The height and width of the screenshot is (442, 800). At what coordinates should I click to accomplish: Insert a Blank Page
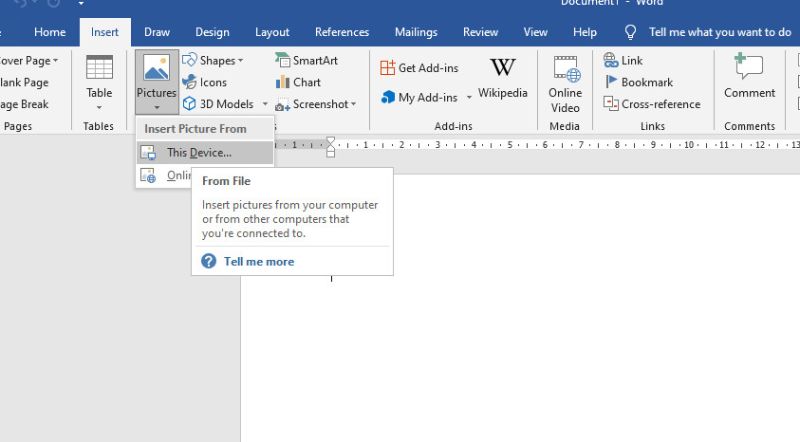click(x=24, y=82)
